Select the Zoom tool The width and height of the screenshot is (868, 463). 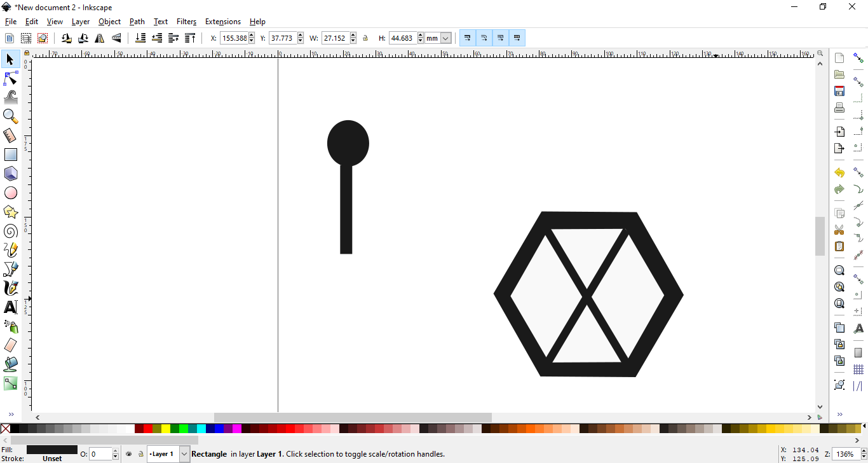tap(10, 116)
